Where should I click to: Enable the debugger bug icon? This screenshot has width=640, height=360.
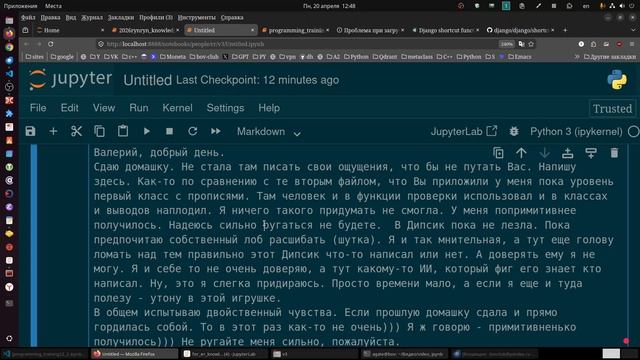coord(514,131)
